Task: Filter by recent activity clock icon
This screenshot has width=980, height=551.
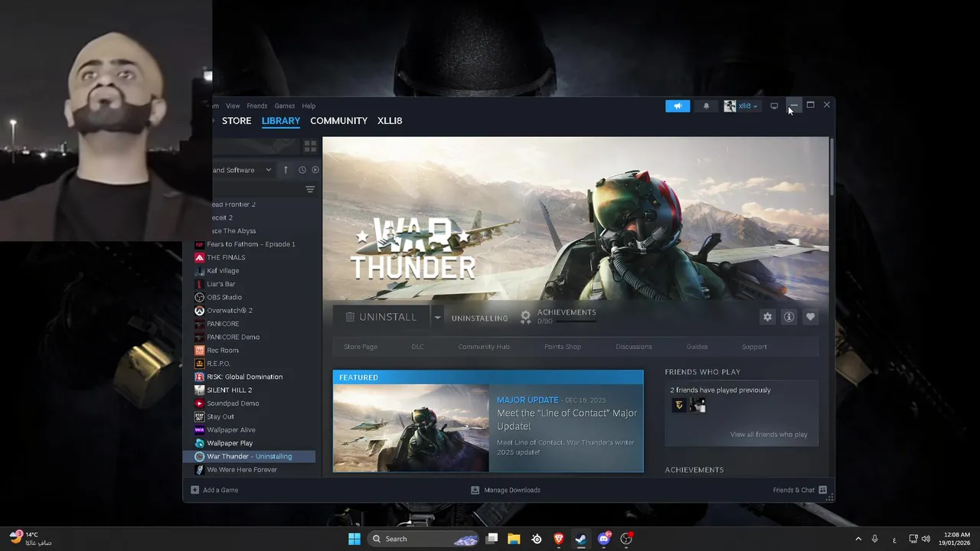Action: click(x=302, y=170)
